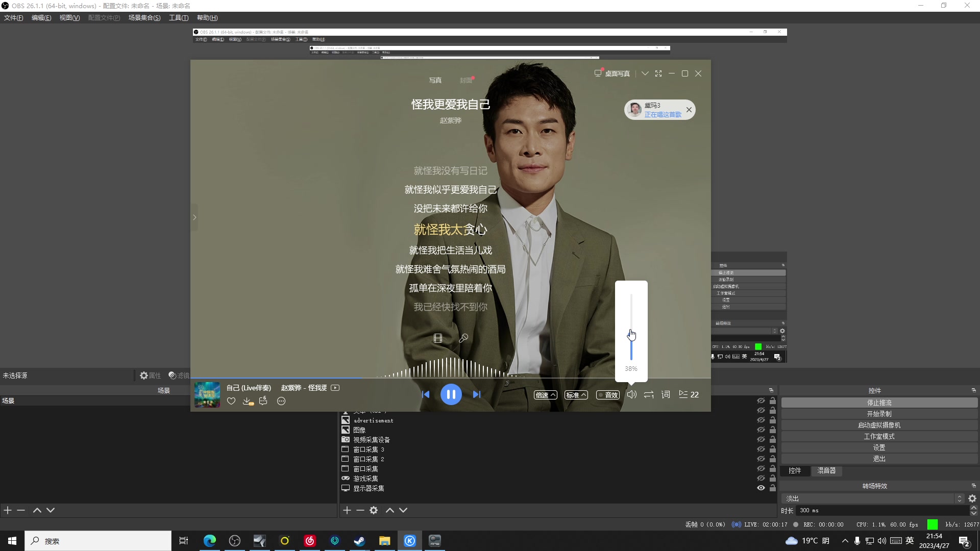980x551 pixels.
Task: Open the 场景集合(S) menu
Action: point(144,18)
